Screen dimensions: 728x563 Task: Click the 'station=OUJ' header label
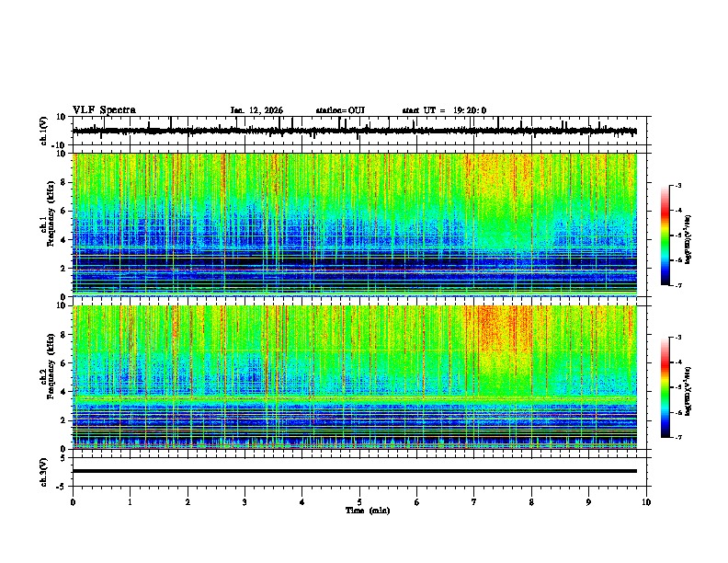pyautogui.click(x=340, y=110)
